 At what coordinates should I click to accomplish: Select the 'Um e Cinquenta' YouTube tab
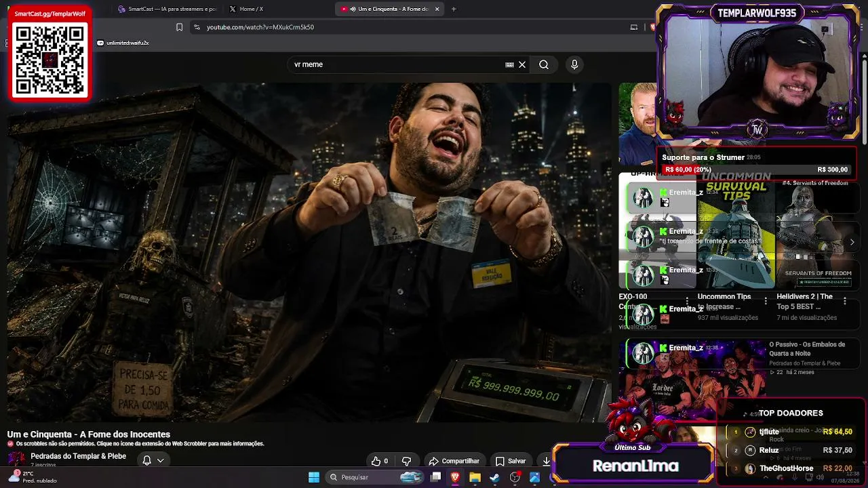[x=388, y=9]
